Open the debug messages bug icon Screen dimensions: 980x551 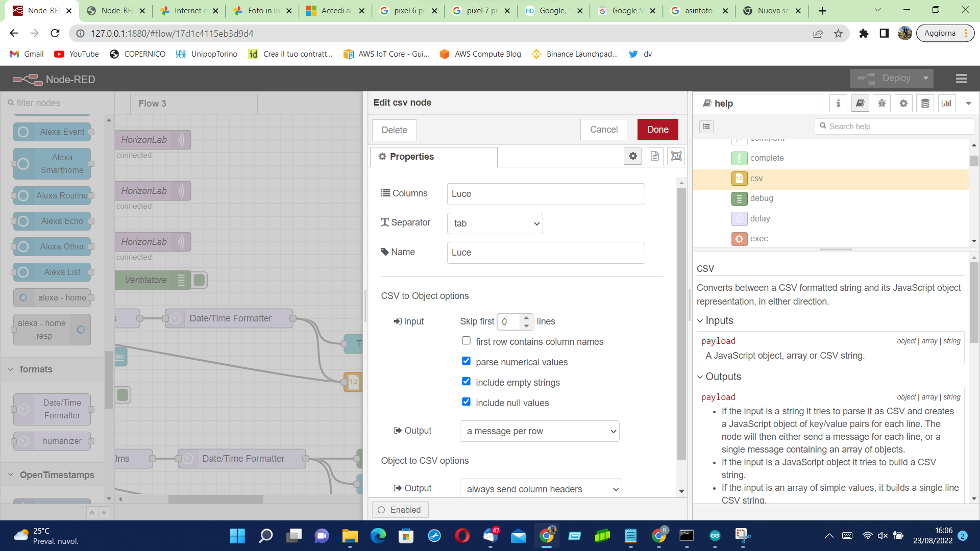(x=881, y=104)
